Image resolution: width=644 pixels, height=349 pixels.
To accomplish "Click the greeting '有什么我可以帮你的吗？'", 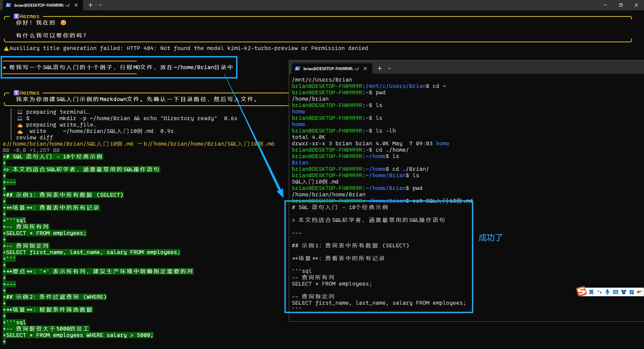I will [x=51, y=36].
